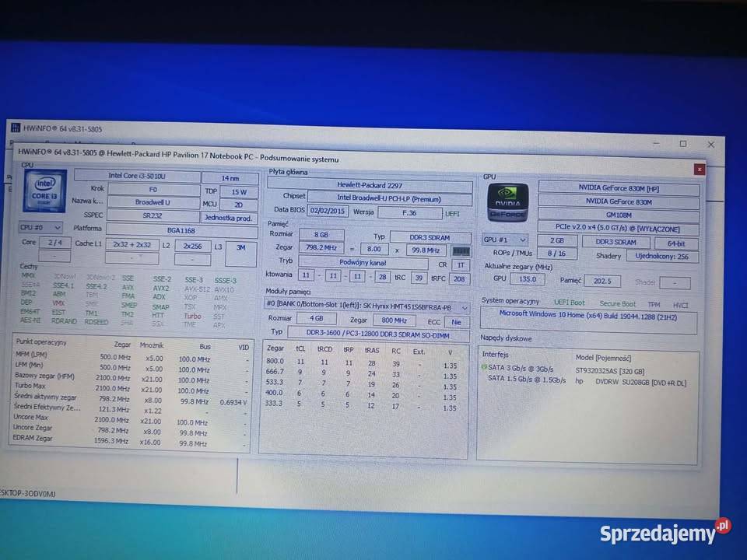Click the TPM indicator
Viewport: 747px width, 560px height.
click(x=654, y=304)
